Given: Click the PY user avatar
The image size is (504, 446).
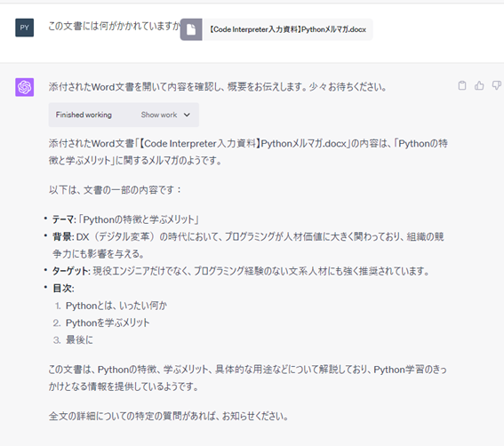Looking at the screenshot, I should pos(24,28).
